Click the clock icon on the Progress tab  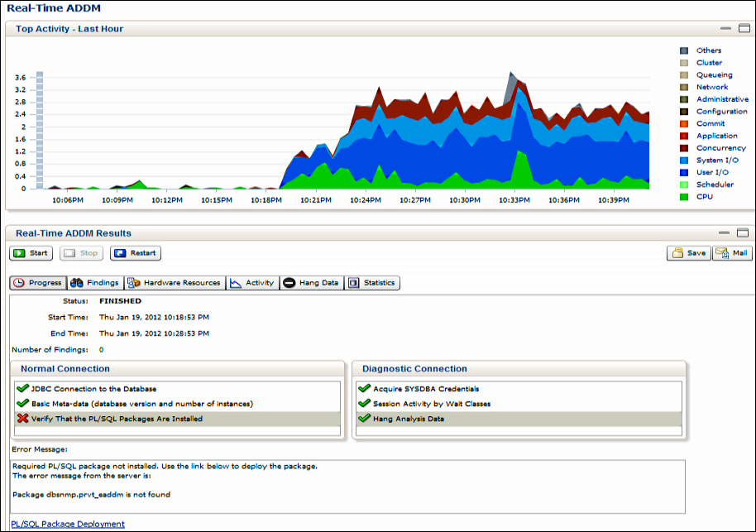point(18,282)
